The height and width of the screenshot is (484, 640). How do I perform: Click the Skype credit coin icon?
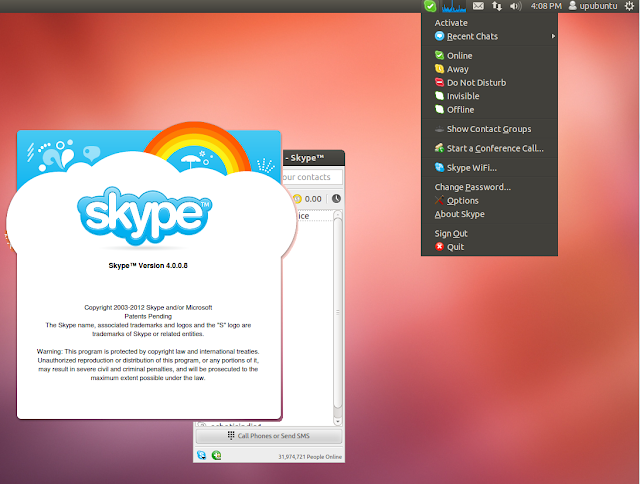[x=297, y=199]
